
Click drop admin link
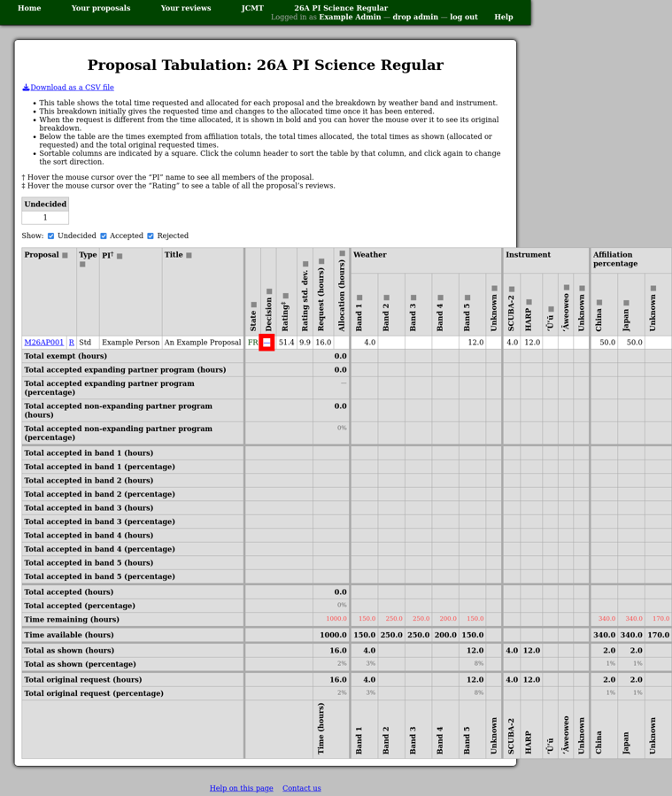click(x=415, y=17)
